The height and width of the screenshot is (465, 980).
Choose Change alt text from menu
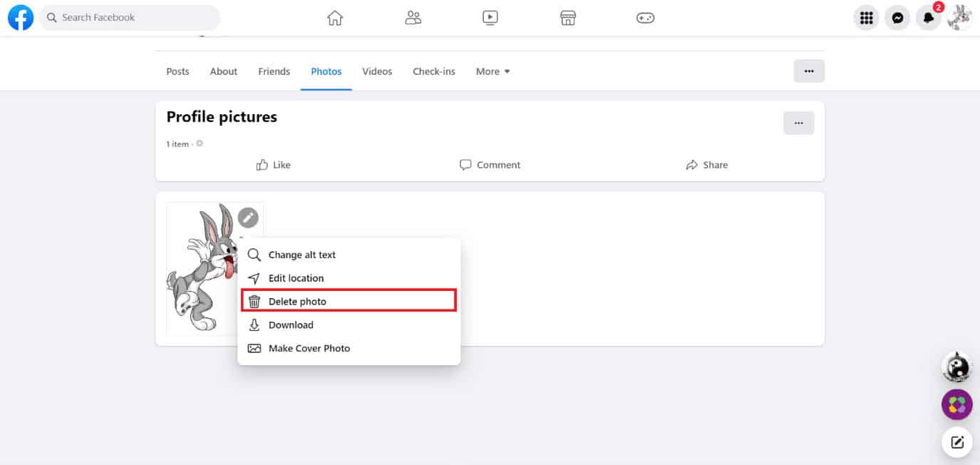click(x=349, y=255)
